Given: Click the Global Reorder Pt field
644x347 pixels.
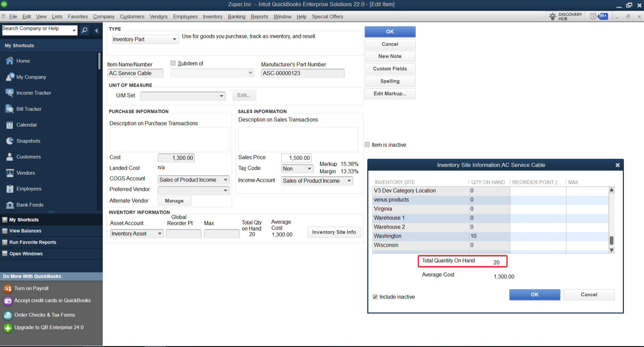Looking at the screenshot, I should click(x=184, y=234).
